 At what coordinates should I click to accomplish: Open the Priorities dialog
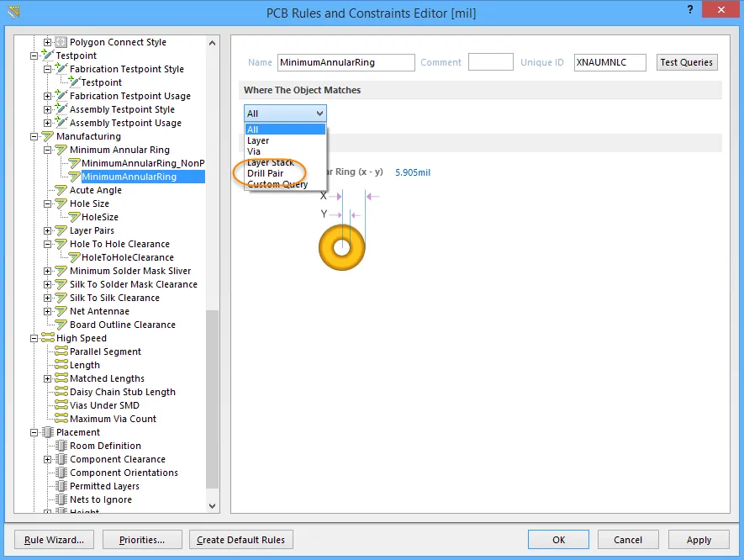[142, 540]
